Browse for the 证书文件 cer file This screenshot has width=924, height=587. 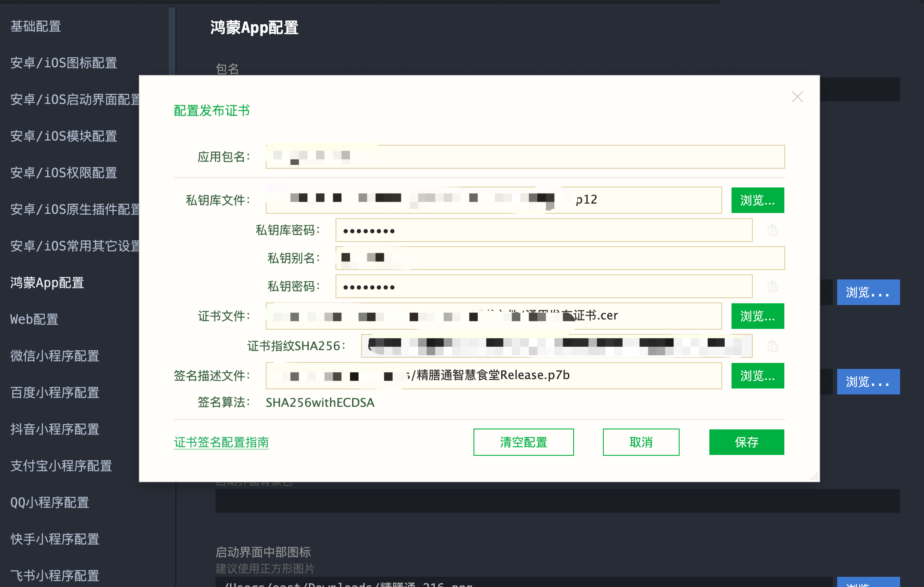pos(758,316)
